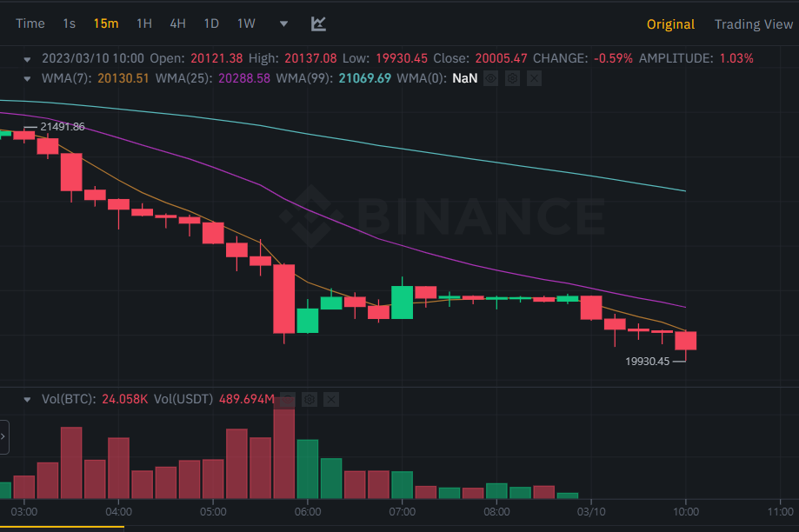Viewport: 799px width, 532px height.
Task: Open the technical indicators chart icon
Action: click(318, 23)
